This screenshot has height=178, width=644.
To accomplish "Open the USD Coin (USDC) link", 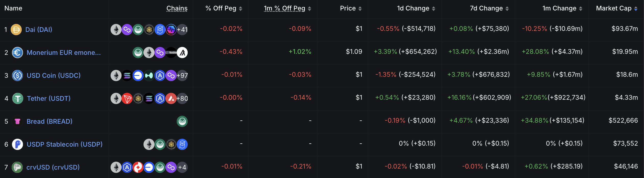I will click(54, 75).
